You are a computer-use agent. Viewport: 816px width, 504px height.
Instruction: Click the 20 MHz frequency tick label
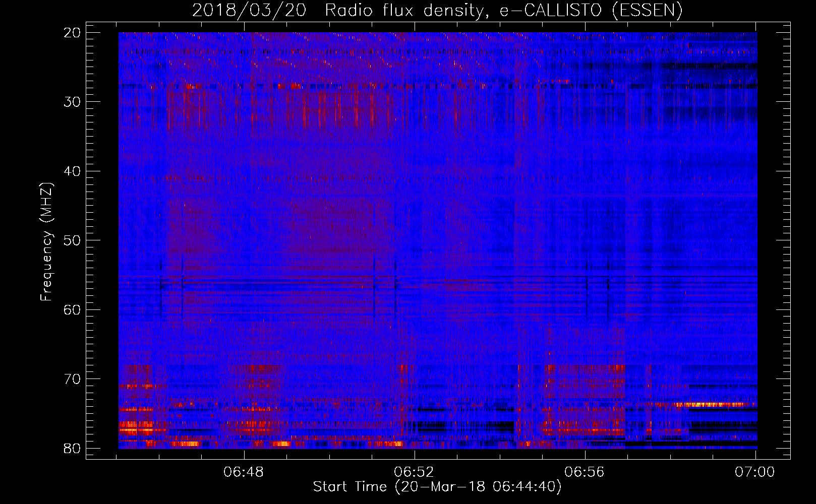point(73,33)
